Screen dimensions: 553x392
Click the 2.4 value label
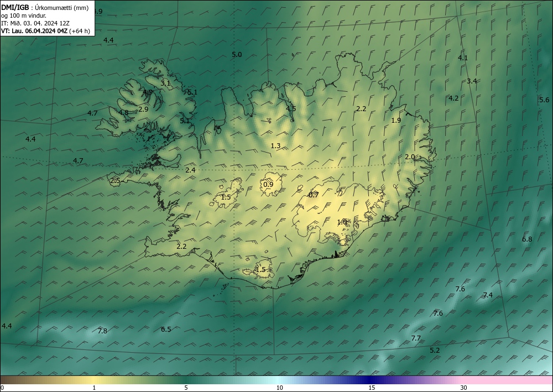pos(190,170)
